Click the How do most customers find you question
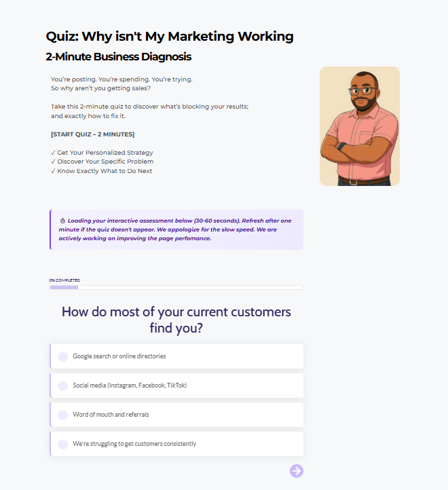This screenshot has height=490, width=448. coord(176,320)
